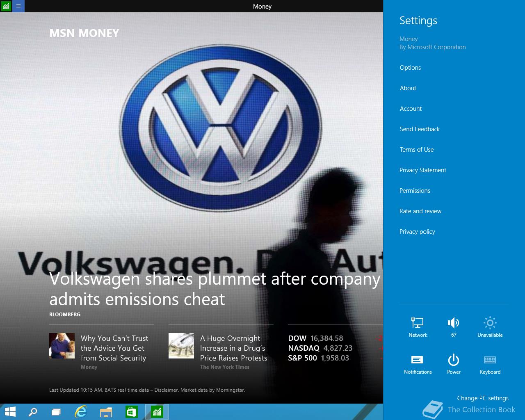Launch Internet Explorer from taskbar
The image size is (525, 420).
pyautogui.click(x=81, y=412)
